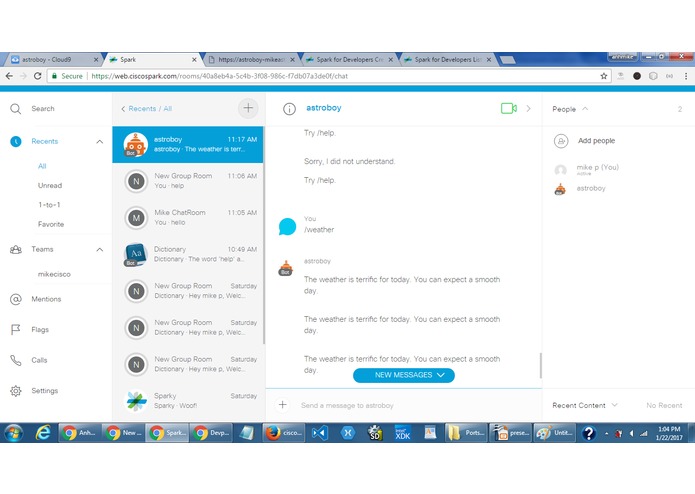This screenshot has height=494, width=695.
Task: Open New Group Room from 11:06 AM
Action: coord(188,181)
